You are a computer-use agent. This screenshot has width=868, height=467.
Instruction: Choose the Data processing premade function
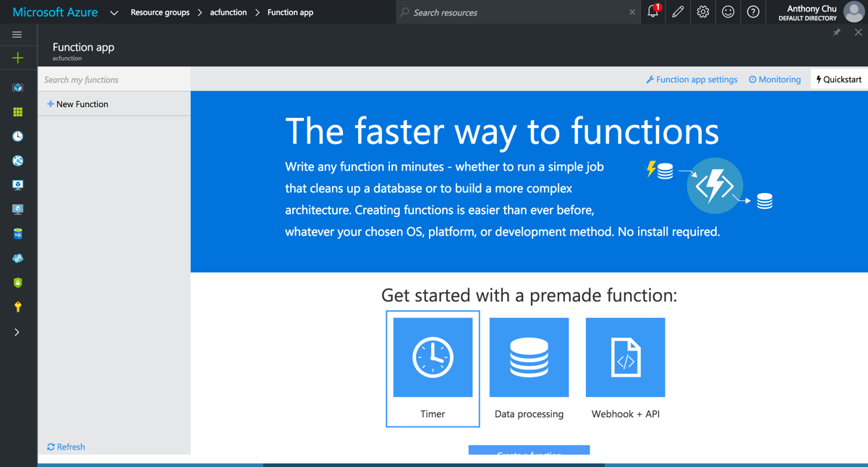(529, 369)
